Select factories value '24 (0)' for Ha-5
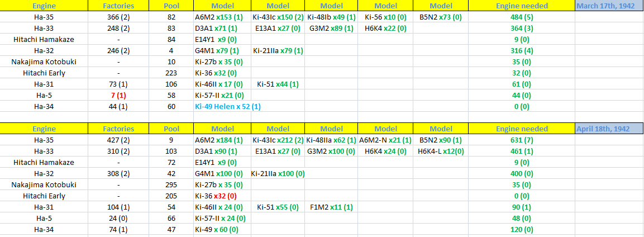The height and width of the screenshot is (237, 644). (118, 217)
